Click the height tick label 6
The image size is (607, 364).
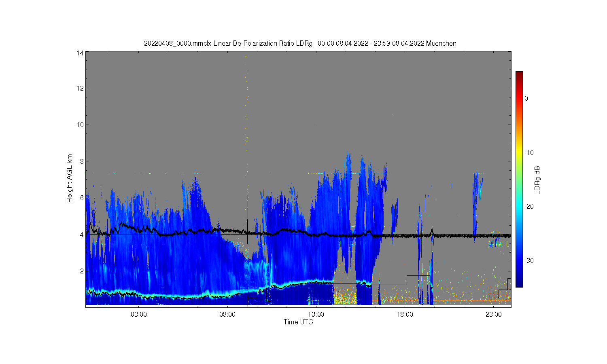coord(82,198)
